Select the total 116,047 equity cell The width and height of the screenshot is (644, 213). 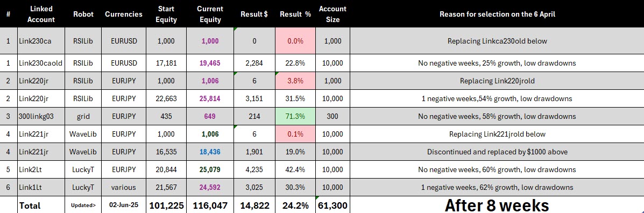[x=210, y=205]
